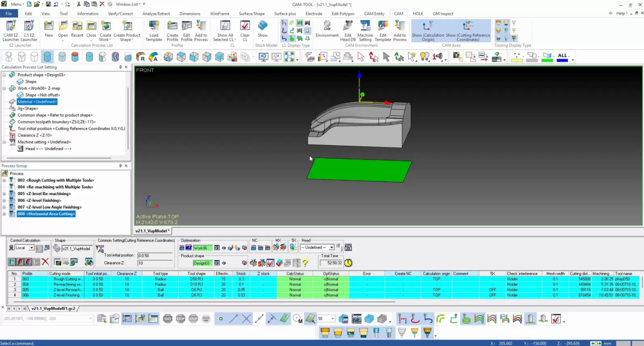Click the Tool initial position input field

[155, 256]
